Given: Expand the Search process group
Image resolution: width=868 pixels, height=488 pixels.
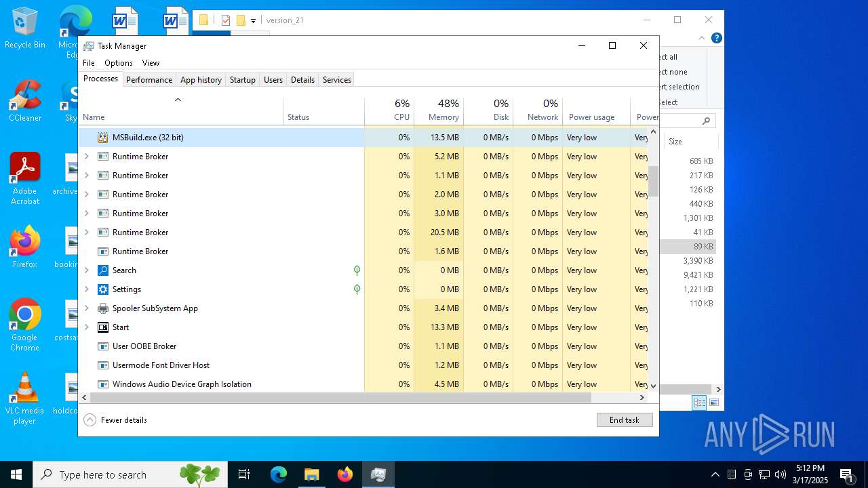Looking at the screenshot, I should (86, 270).
